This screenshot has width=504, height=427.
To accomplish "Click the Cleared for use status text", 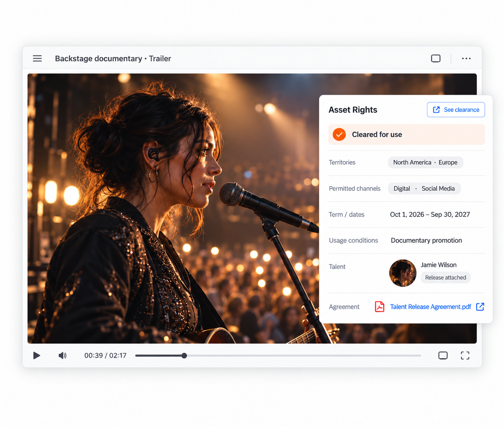I will coord(377,135).
